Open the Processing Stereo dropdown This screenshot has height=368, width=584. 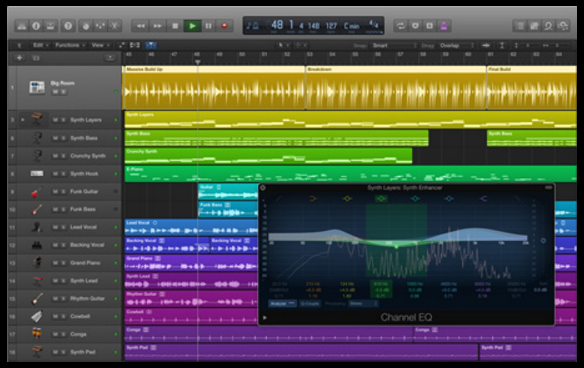[364, 304]
